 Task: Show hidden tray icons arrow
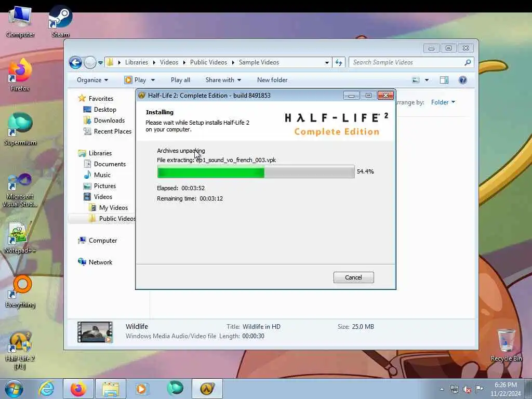pos(442,390)
